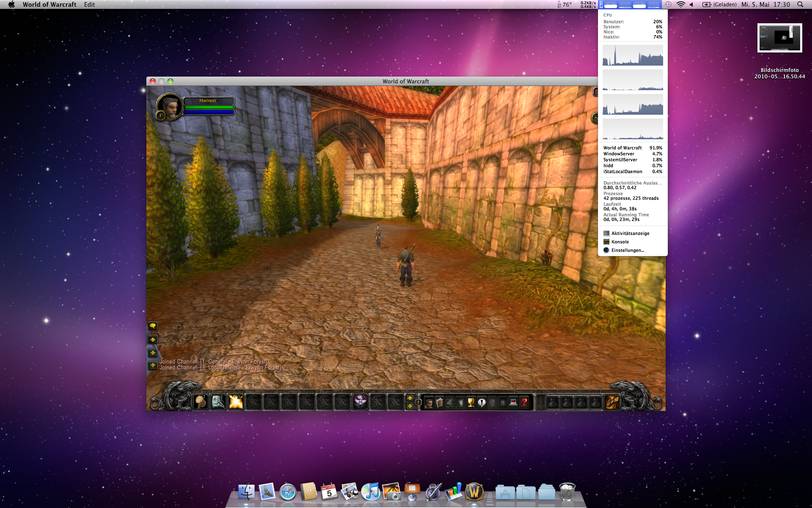Select the NPC standing ahead on the road

click(x=379, y=236)
